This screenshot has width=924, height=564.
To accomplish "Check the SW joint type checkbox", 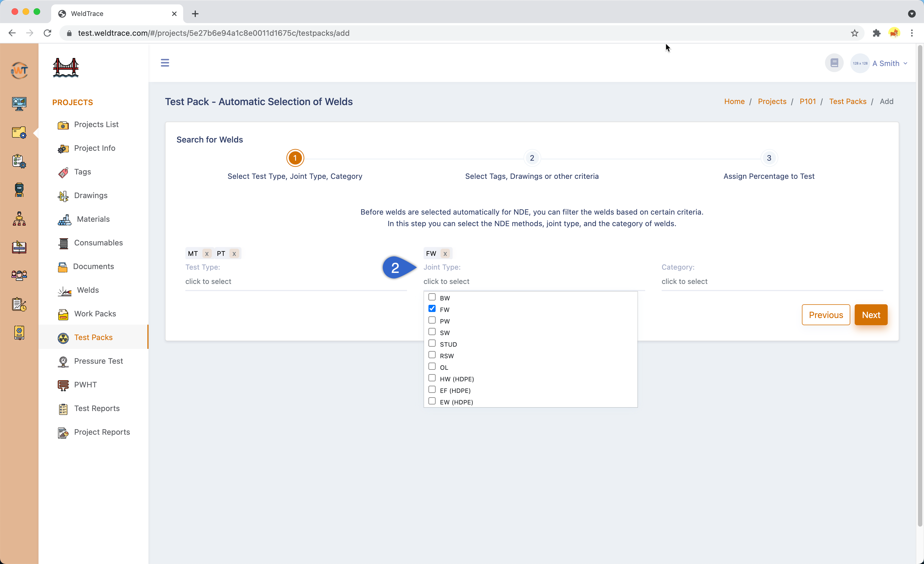I will (432, 332).
